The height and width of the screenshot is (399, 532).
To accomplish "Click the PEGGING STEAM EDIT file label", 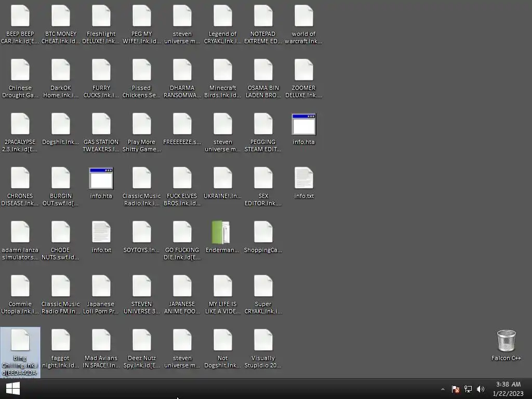I will click(263, 145).
